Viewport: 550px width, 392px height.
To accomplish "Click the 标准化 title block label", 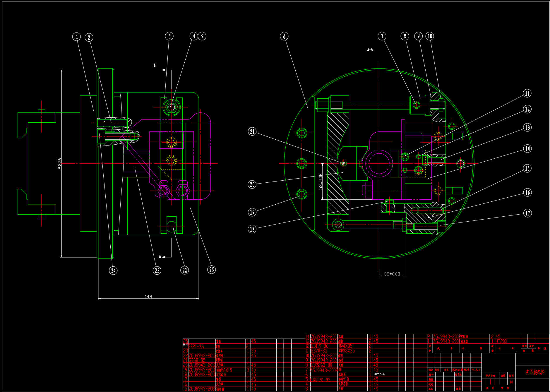I will 459,374.
